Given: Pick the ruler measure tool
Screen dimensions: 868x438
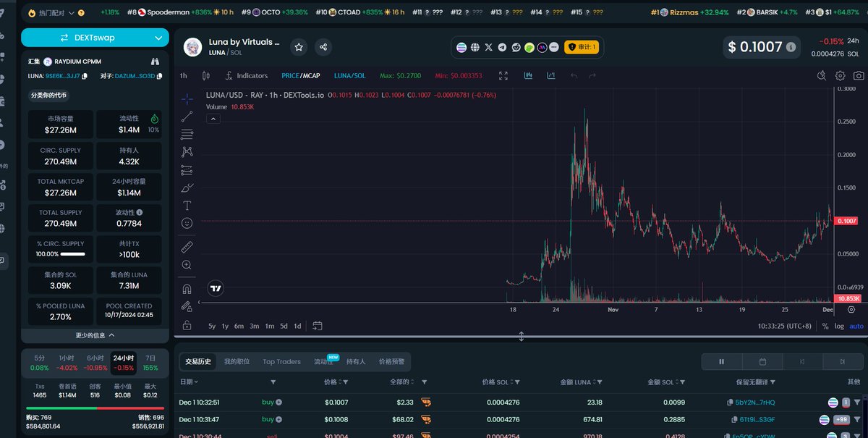Looking at the screenshot, I should point(187,247).
